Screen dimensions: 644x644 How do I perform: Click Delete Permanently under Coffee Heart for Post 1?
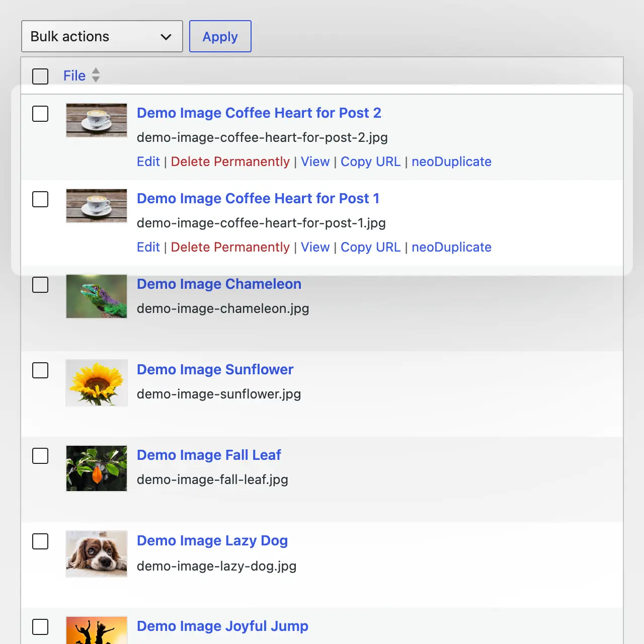230,247
